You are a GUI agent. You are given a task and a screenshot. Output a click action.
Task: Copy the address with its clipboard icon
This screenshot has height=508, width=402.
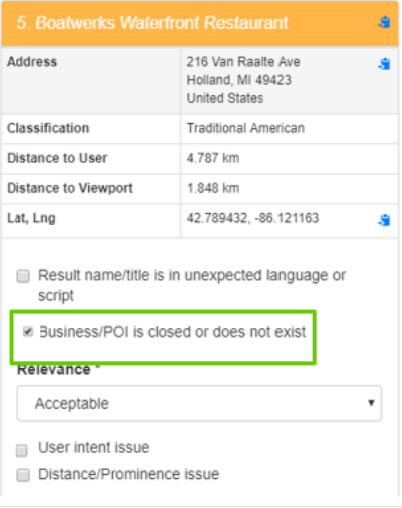(x=384, y=64)
